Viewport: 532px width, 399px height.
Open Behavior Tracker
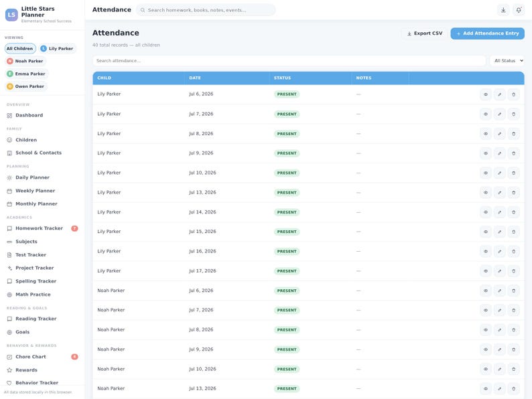point(42,383)
